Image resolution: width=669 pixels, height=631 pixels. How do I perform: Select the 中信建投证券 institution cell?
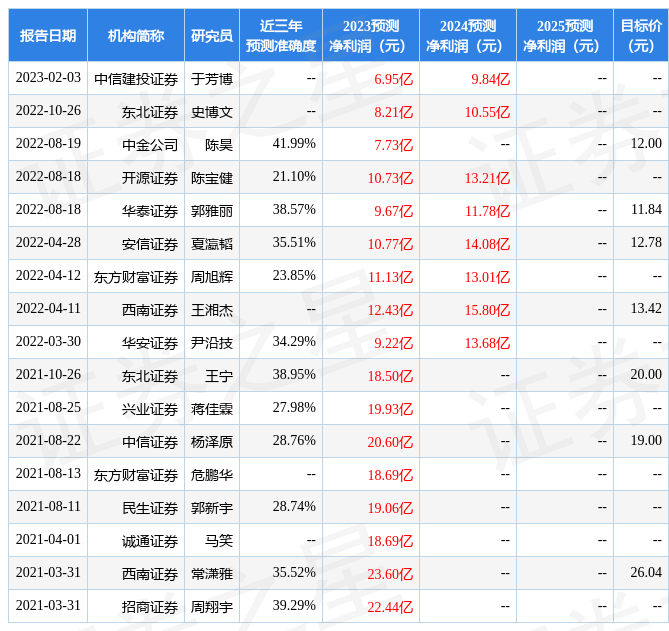(x=136, y=79)
